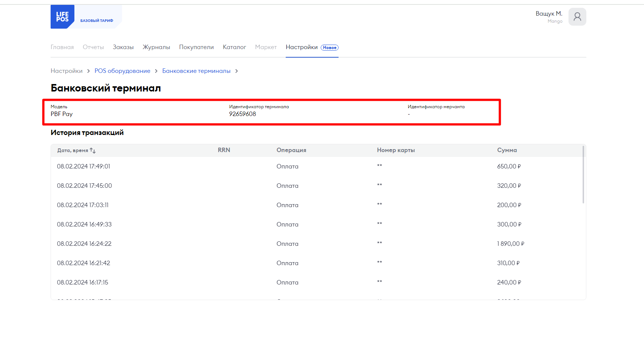This screenshot has height=357, width=644.
Task: Click the user name Ващук М.
Action: point(549,13)
